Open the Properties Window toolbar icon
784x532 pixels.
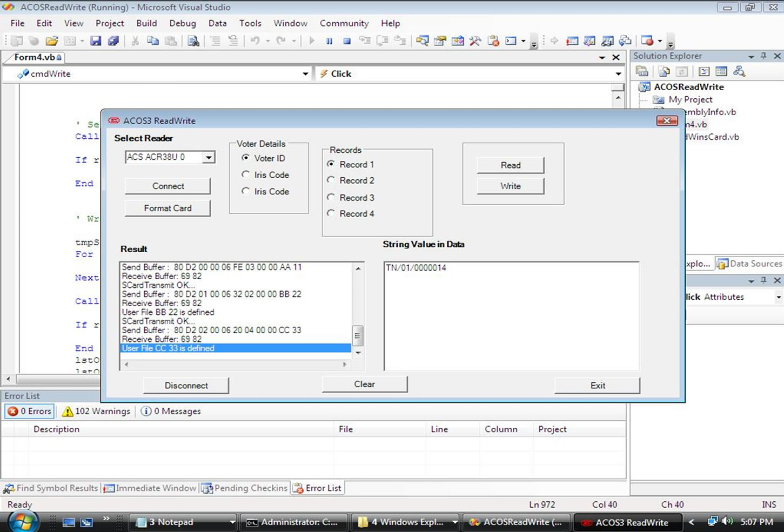[x=440, y=41]
